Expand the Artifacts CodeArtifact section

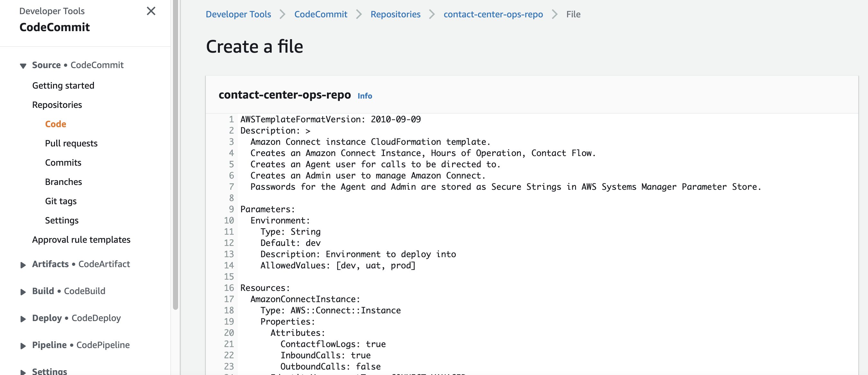[x=23, y=265]
